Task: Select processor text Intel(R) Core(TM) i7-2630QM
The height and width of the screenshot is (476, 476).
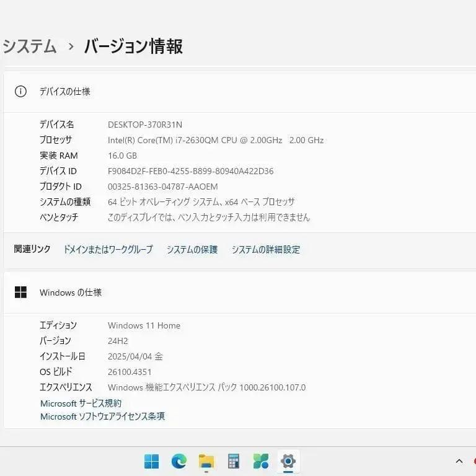Action: (x=164, y=140)
